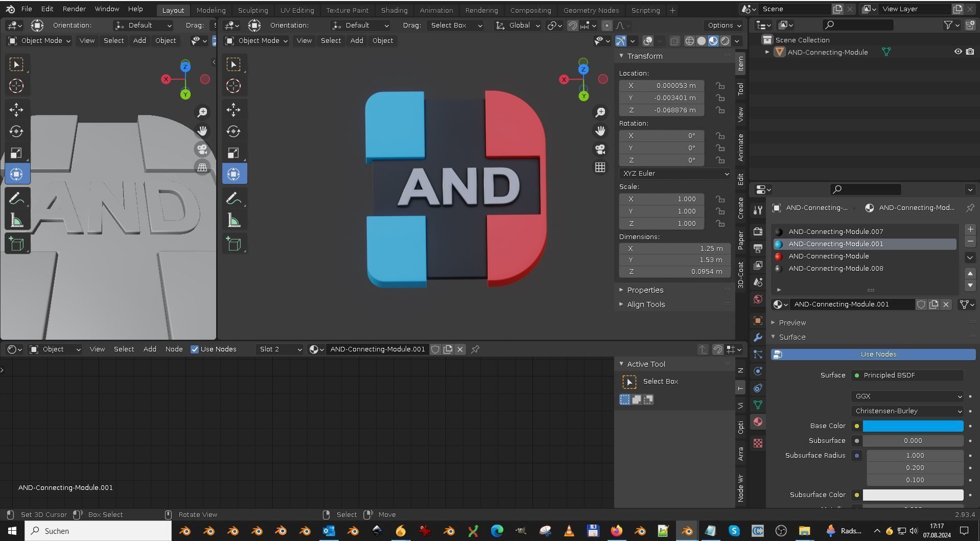This screenshot has height=541, width=980.
Task: Click the Principled BSDF surface shader button
Action: [907, 375]
